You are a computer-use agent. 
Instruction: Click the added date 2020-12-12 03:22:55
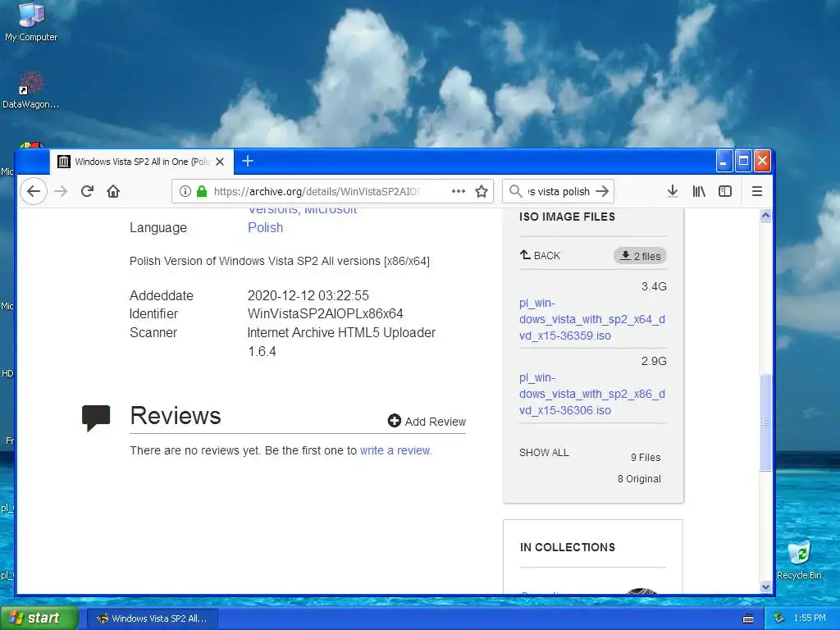tap(308, 295)
